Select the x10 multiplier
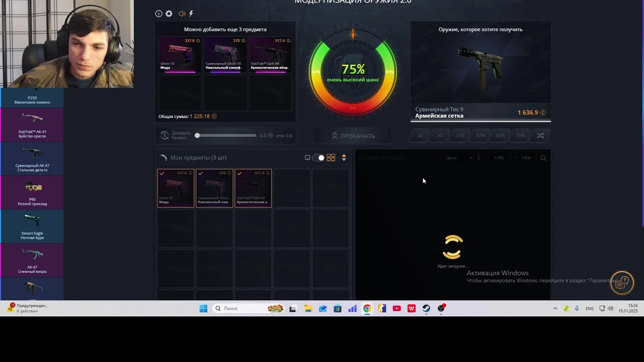Image resolution: width=644 pixels, height=362 pixels. tap(460, 136)
